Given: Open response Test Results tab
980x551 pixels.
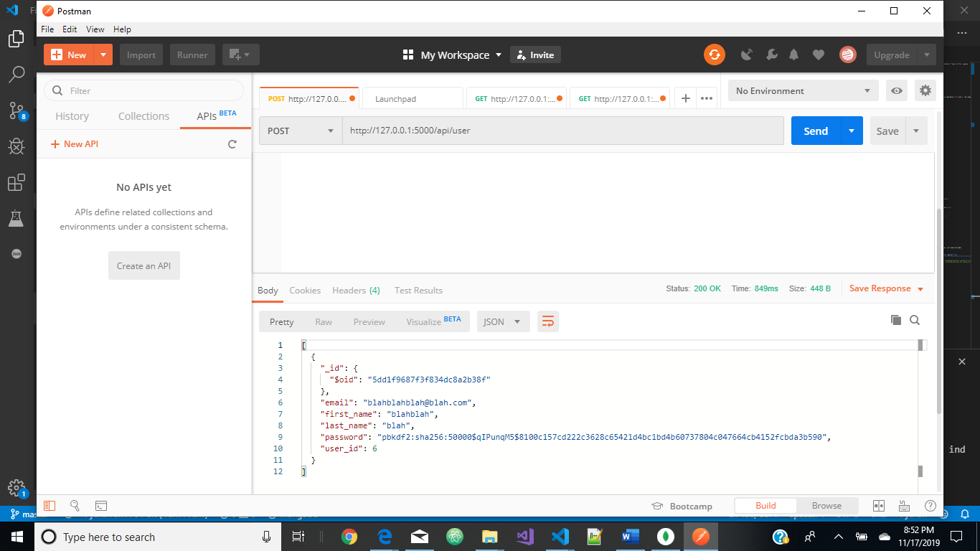Looking at the screenshot, I should coord(418,290).
